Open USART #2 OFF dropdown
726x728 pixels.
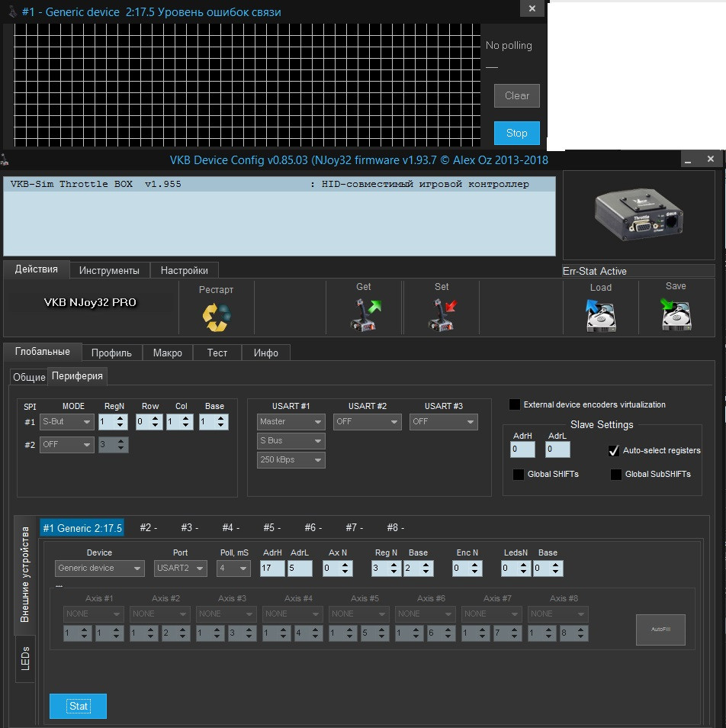coord(367,421)
